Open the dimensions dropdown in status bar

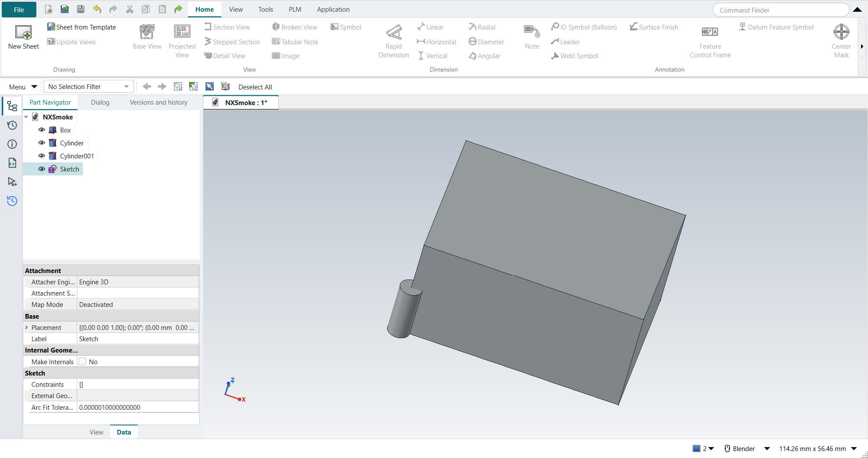[854, 448]
